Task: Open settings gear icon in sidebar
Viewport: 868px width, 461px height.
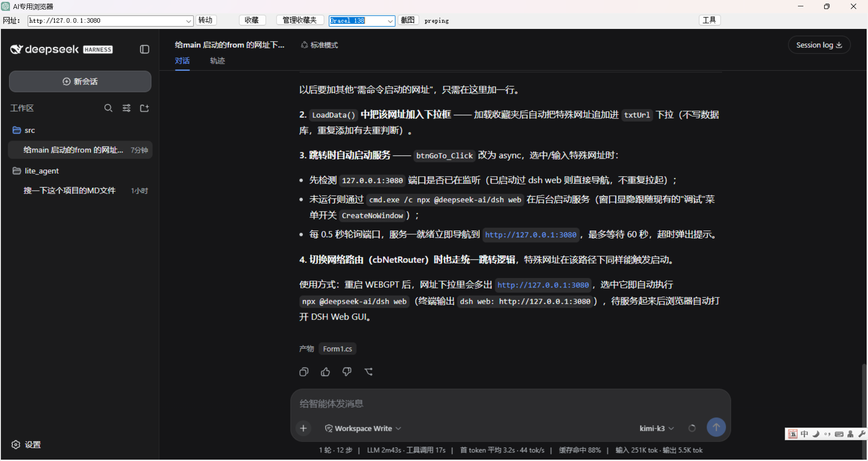Action: (16, 445)
